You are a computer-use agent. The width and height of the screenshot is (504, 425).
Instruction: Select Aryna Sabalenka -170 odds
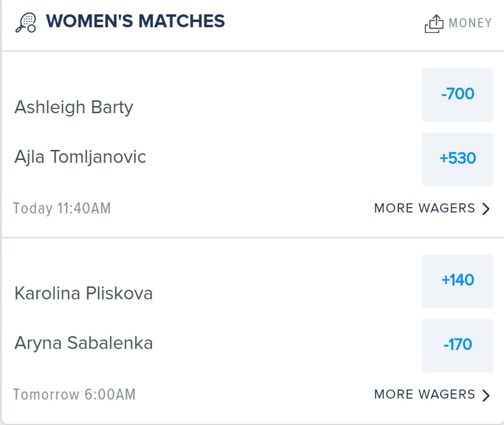(x=457, y=346)
